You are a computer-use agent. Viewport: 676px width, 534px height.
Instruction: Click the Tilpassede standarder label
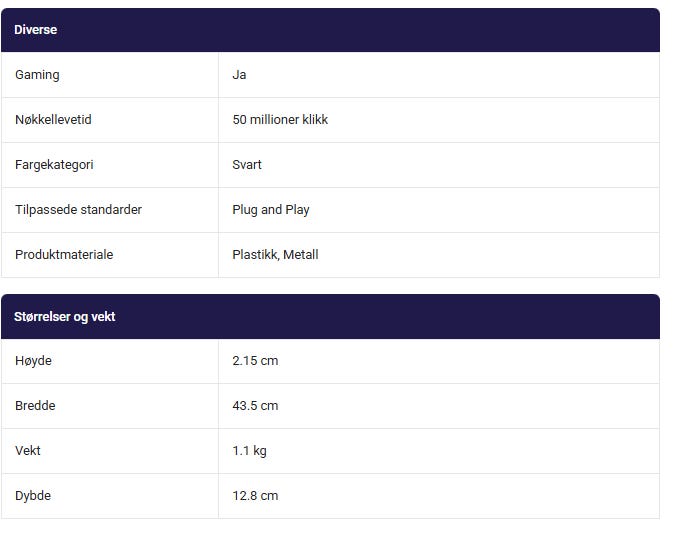point(78,210)
